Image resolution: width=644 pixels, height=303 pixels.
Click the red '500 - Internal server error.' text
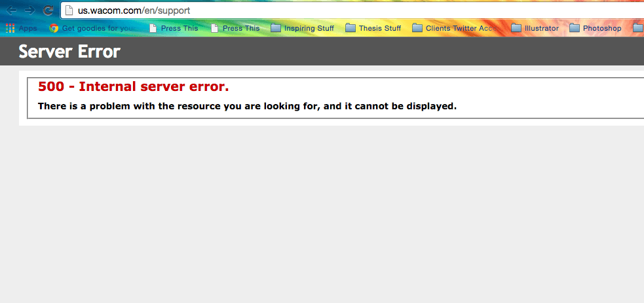click(x=134, y=87)
